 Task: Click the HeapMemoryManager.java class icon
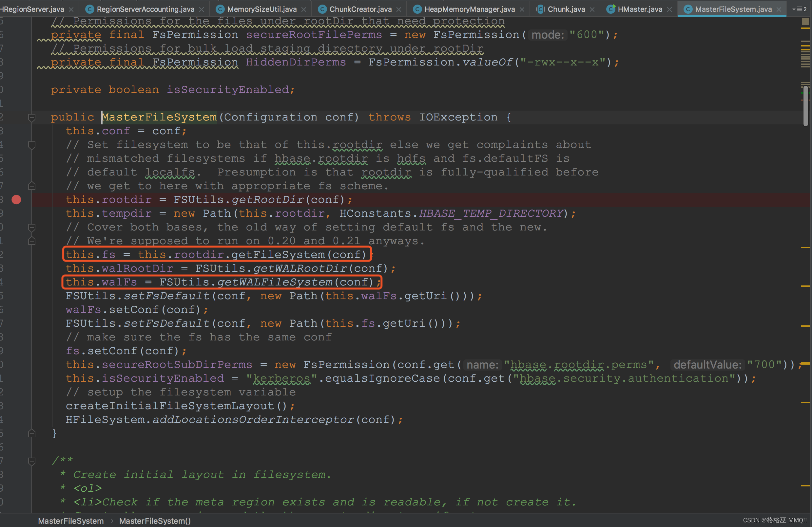417,9
